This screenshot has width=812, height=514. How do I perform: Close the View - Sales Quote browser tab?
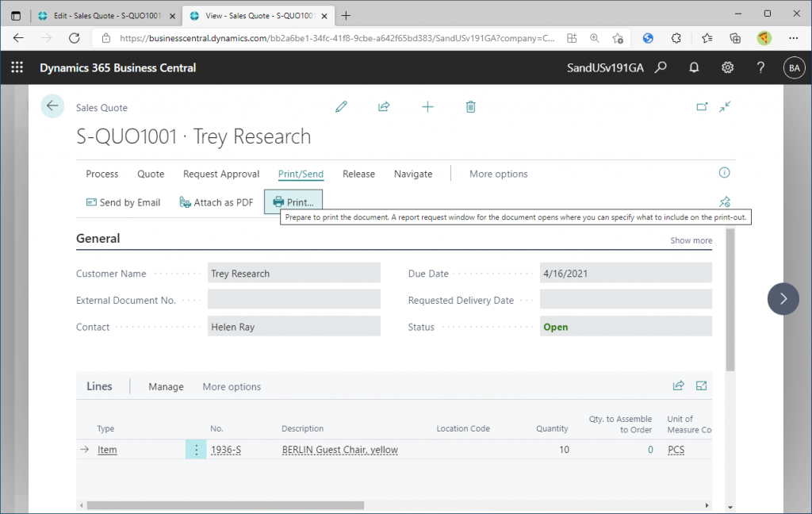tap(324, 16)
